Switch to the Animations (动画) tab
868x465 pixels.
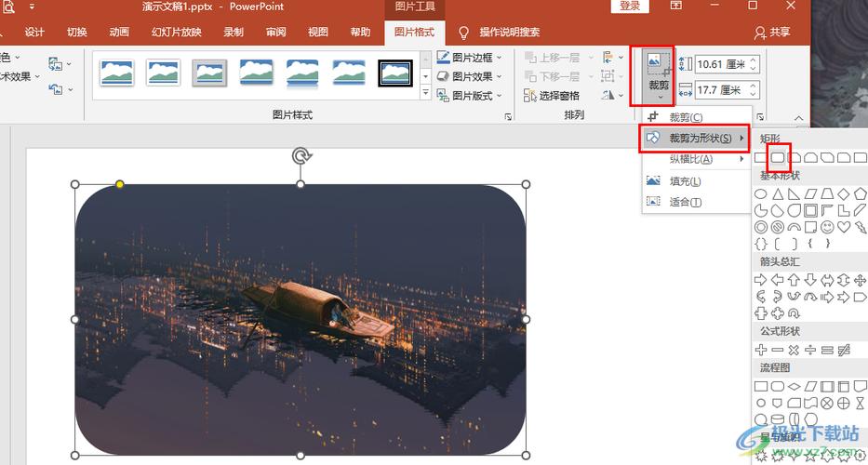[x=119, y=33]
